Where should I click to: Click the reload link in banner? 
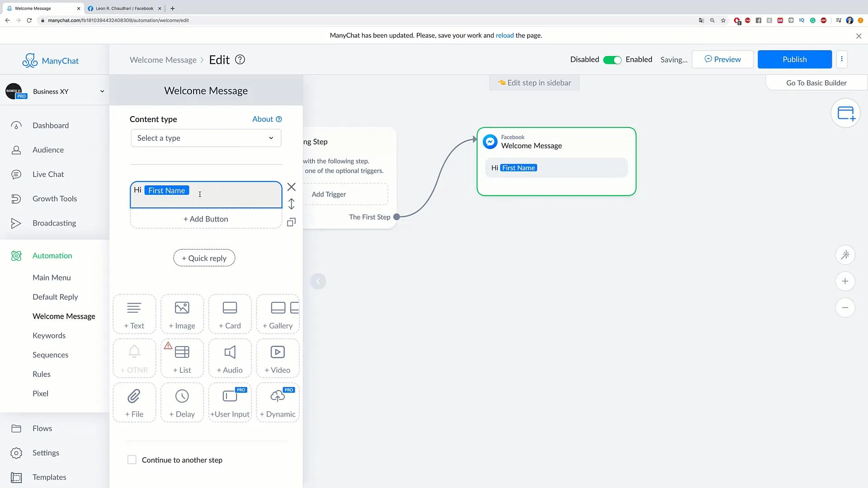505,35
